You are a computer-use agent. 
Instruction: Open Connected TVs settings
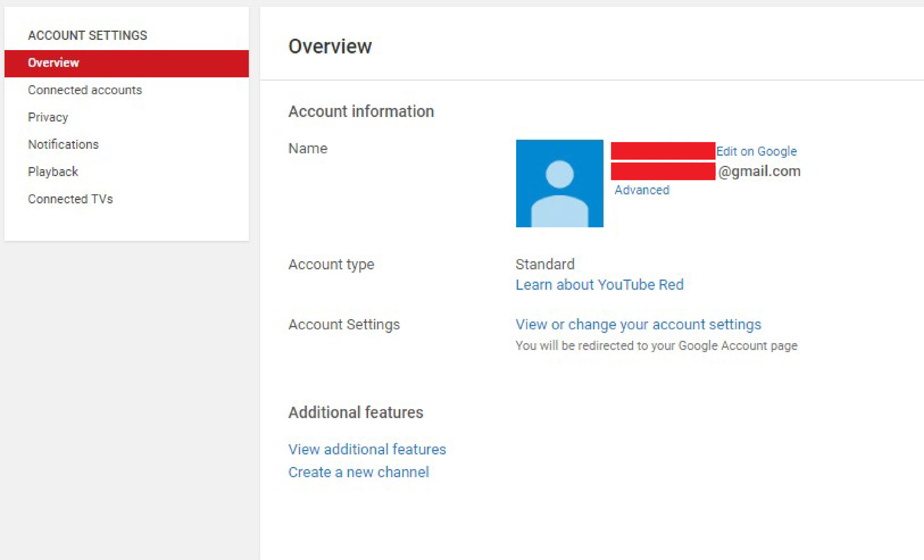[71, 199]
